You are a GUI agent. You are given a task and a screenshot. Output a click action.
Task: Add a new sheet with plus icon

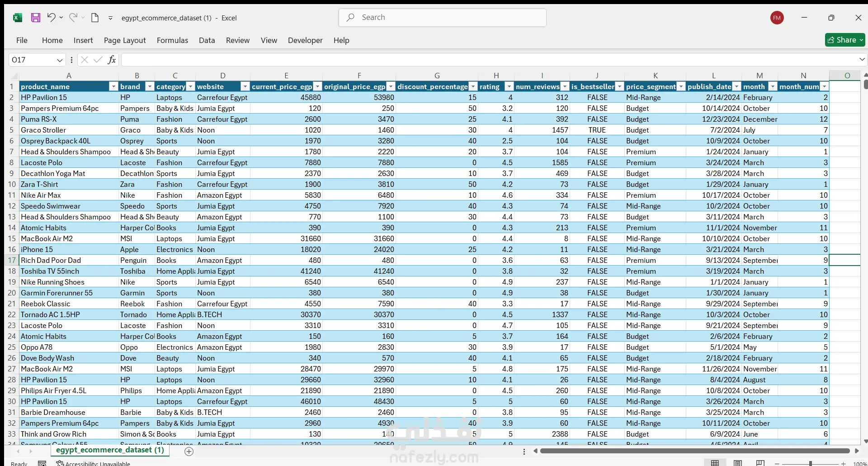pos(189,451)
